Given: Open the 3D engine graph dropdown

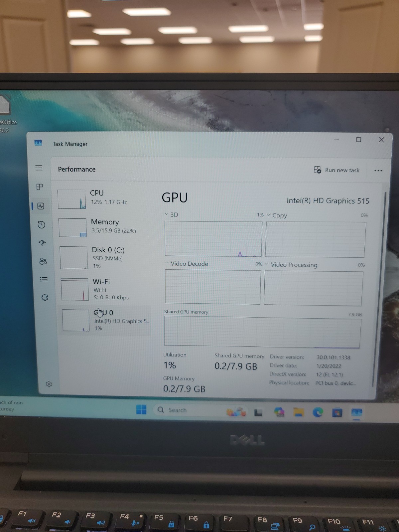Looking at the screenshot, I should coord(172,215).
